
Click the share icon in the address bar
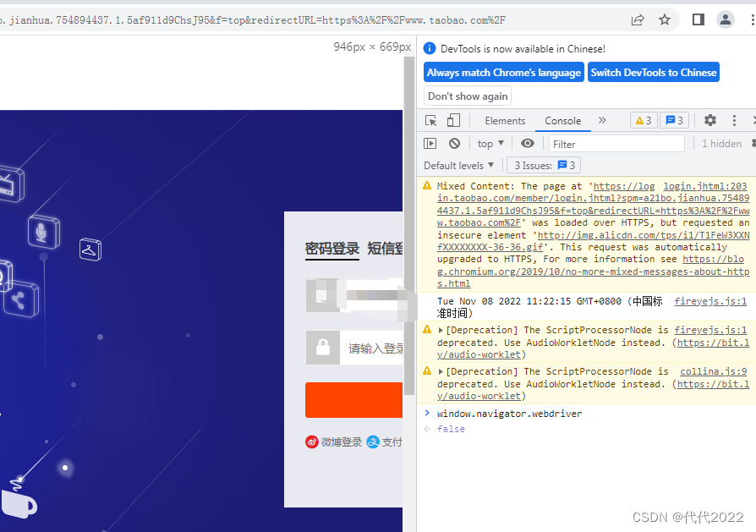click(638, 19)
